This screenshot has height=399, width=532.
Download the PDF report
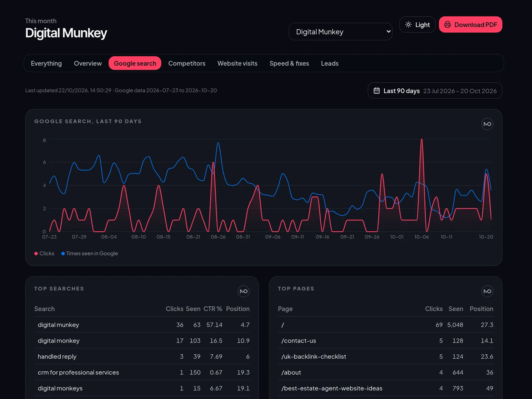[471, 24]
